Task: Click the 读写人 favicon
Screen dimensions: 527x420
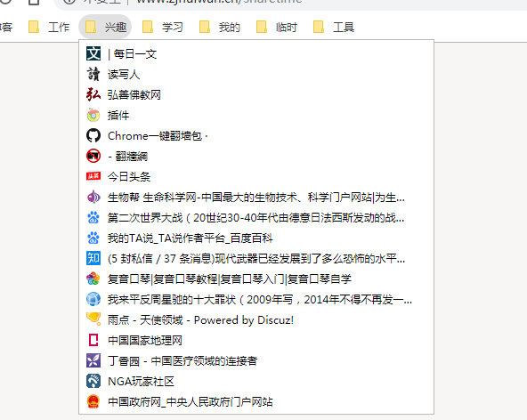Action: coord(93,74)
